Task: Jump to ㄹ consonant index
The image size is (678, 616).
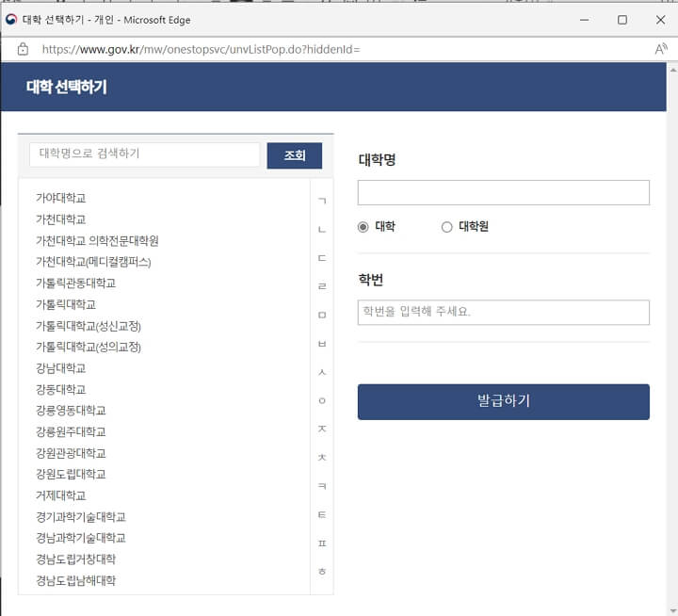Action: pos(322,286)
